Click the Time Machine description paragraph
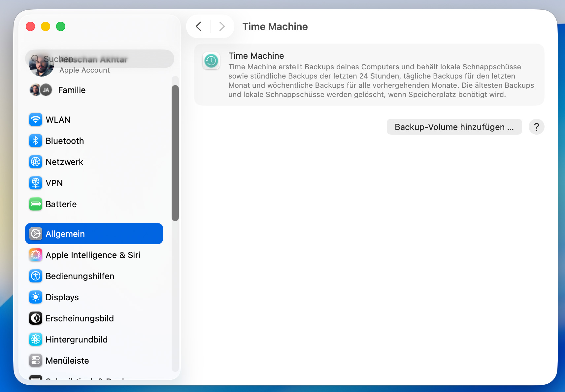Screen dimensions: 565x392 (x=381, y=81)
